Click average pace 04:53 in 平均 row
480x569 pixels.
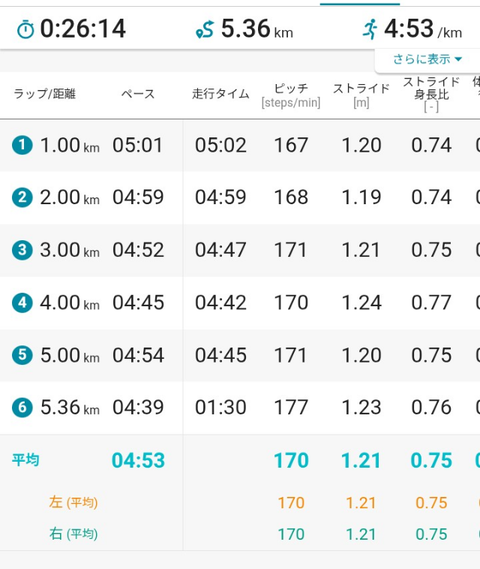[138, 460]
